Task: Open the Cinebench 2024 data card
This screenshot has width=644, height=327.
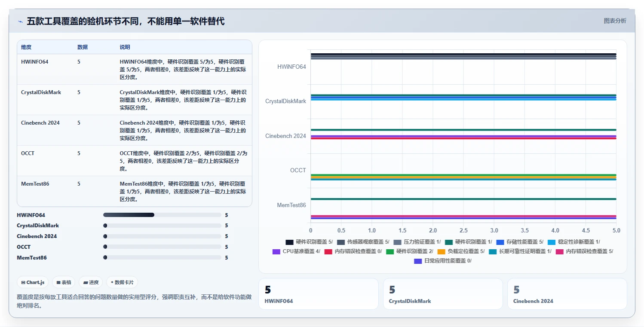Action: (567, 294)
